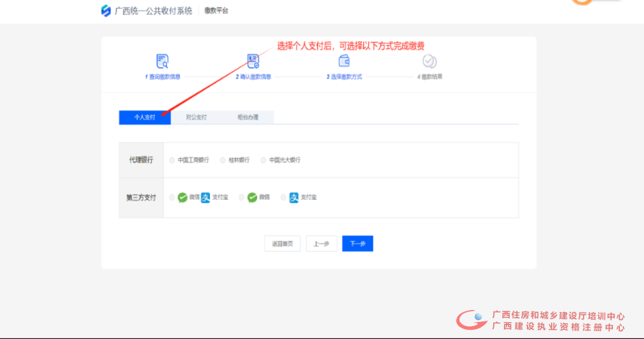Click the 查询缴款信息 step 1 icon
Screen dimensions: 644x339
point(162,61)
